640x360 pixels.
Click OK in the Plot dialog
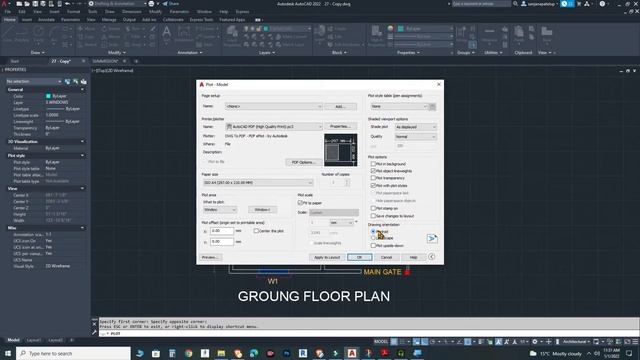pyautogui.click(x=360, y=257)
